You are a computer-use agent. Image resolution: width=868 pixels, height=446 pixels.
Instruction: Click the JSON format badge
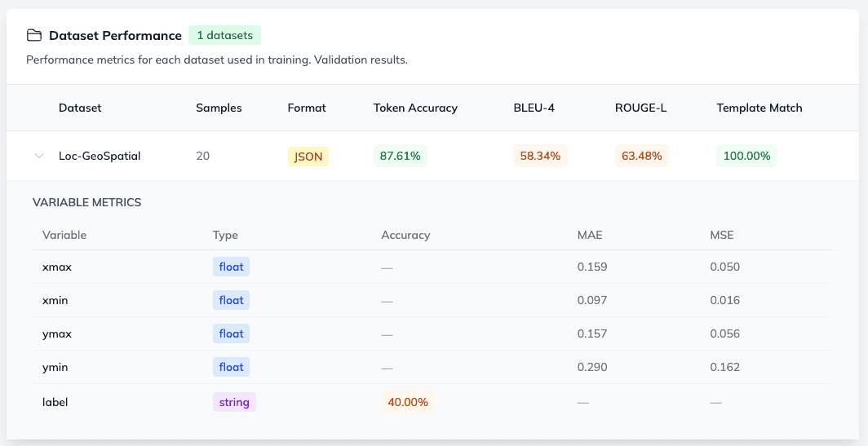(x=308, y=157)
